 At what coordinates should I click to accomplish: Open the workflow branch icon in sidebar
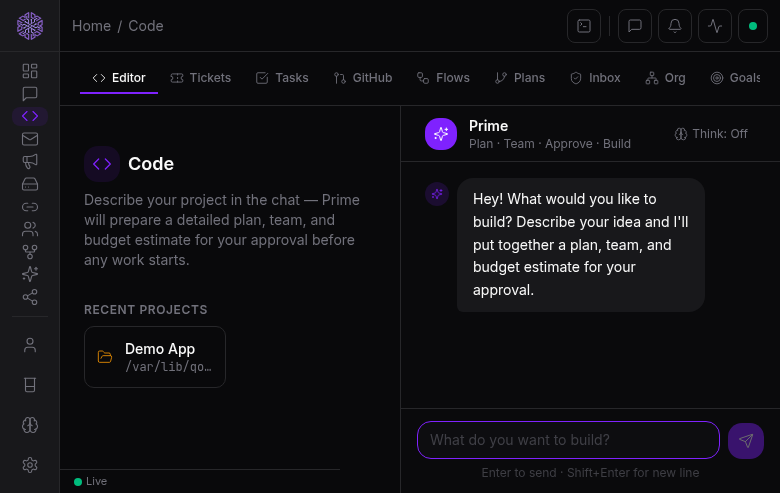[x=30, y=252]
